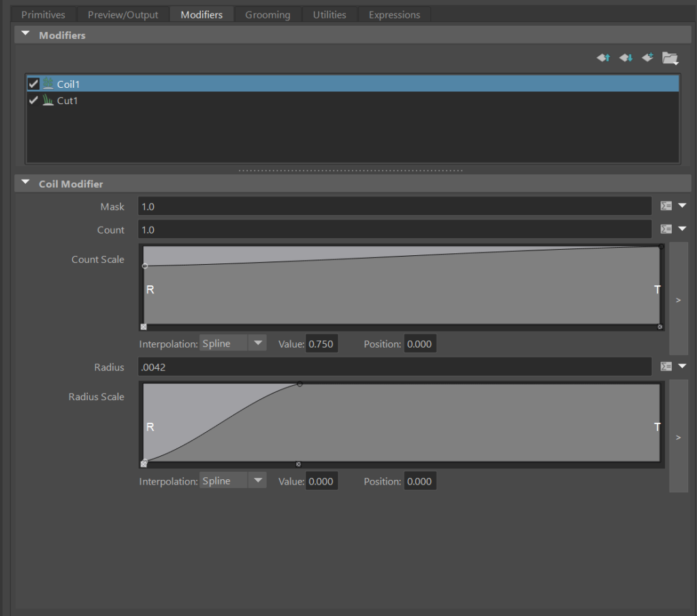Open the modifier folder presets icon
The width and height of the screenshot is (697, 616).
click(x=670, y=59)
